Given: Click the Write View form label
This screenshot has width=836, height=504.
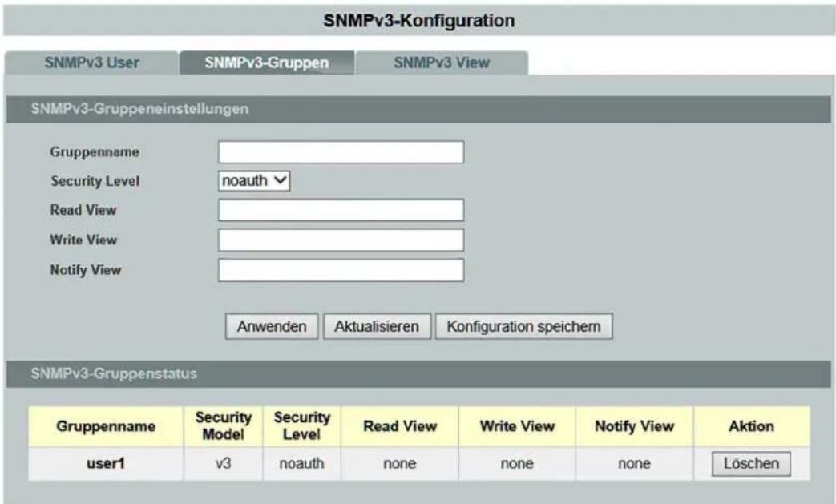Looking at the screenshot, I should tap(83, 240).
